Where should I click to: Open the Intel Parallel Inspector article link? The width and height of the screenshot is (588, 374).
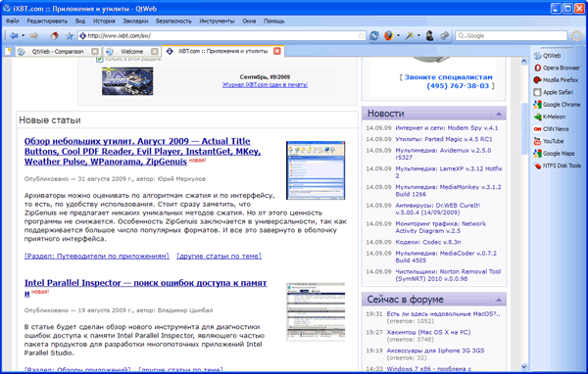[145, 288]
